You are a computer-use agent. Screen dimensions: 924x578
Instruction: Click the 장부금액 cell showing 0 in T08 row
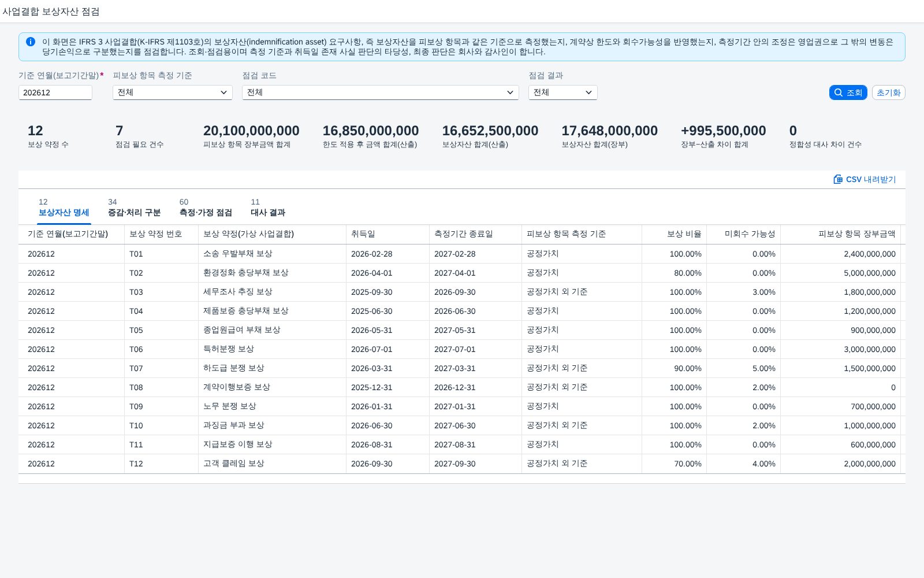[841, 387]
